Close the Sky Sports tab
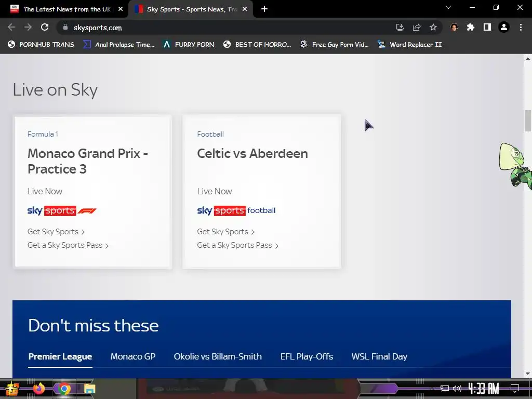532x399 pixels. [x=245, y=9]
